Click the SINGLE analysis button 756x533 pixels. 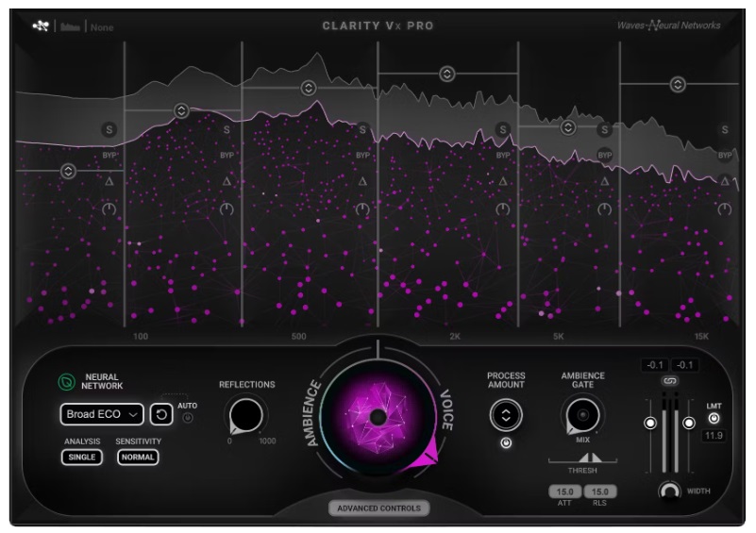(82, 457)
